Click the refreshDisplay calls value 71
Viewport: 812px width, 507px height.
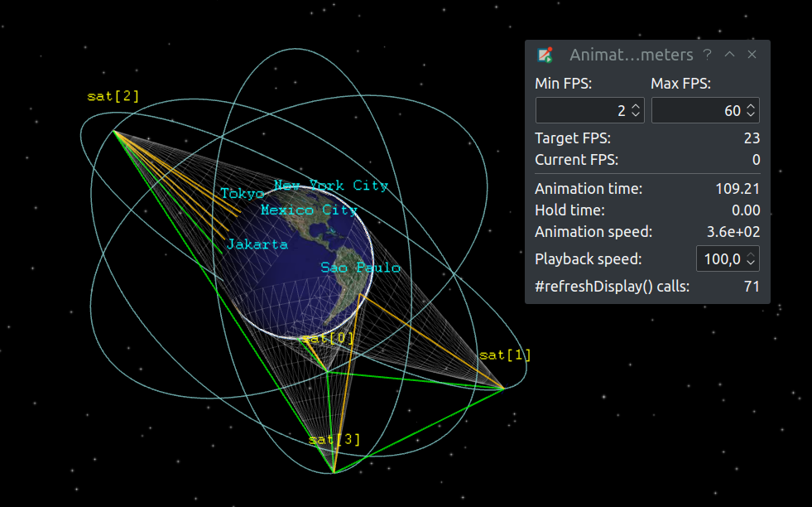tap(752, 287)
